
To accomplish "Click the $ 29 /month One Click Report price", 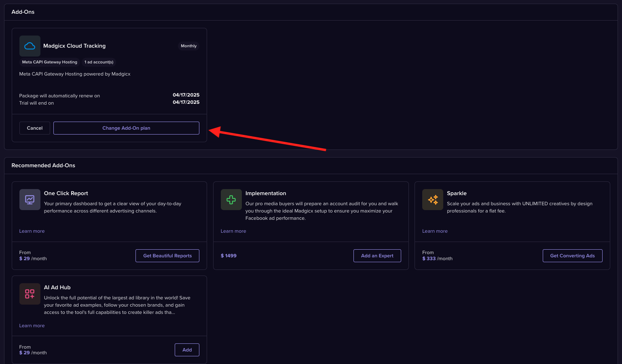I will 33,259.
